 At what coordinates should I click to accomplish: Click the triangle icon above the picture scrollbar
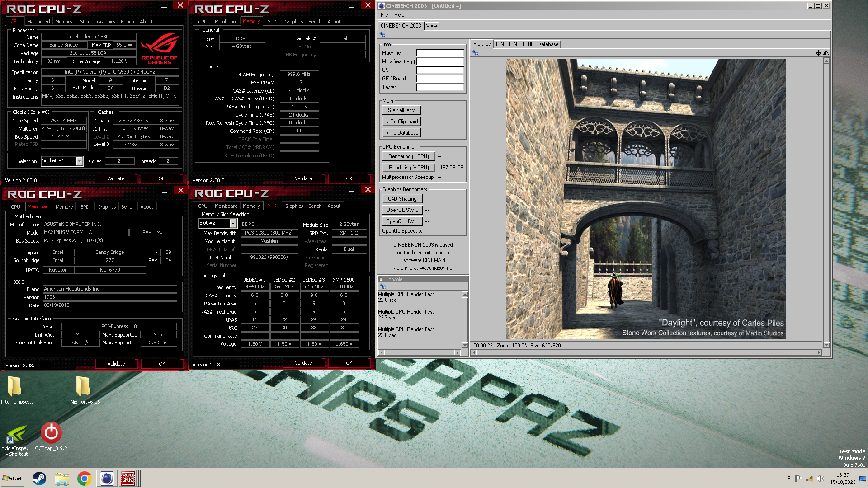pos(826,53)
